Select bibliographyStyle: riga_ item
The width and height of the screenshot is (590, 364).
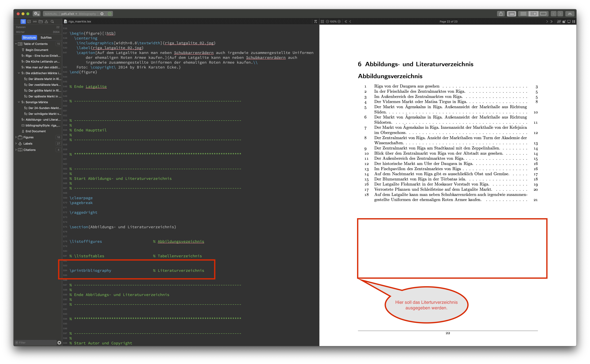pos(41,125)
